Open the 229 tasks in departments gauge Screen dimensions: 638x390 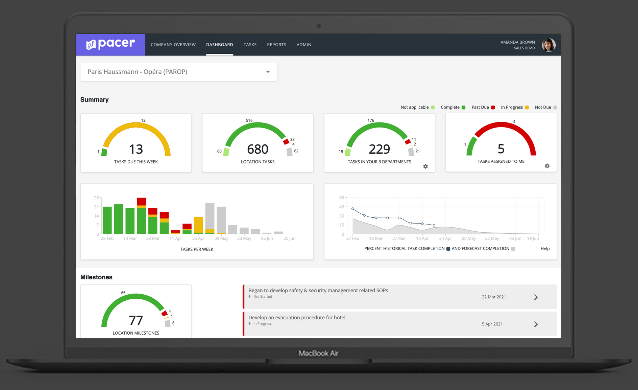pyautogui.click(x=379, y=143)
